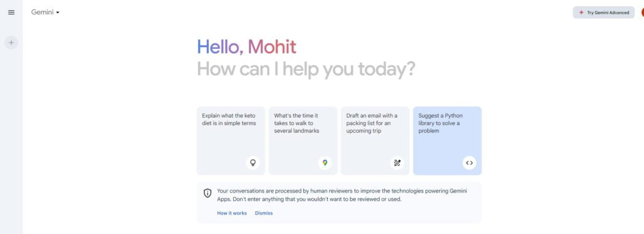The width and height of the screenshot is (644, 234).
Task: Click the pencil draft icon on email card
Action: click(x=397, y=162)
